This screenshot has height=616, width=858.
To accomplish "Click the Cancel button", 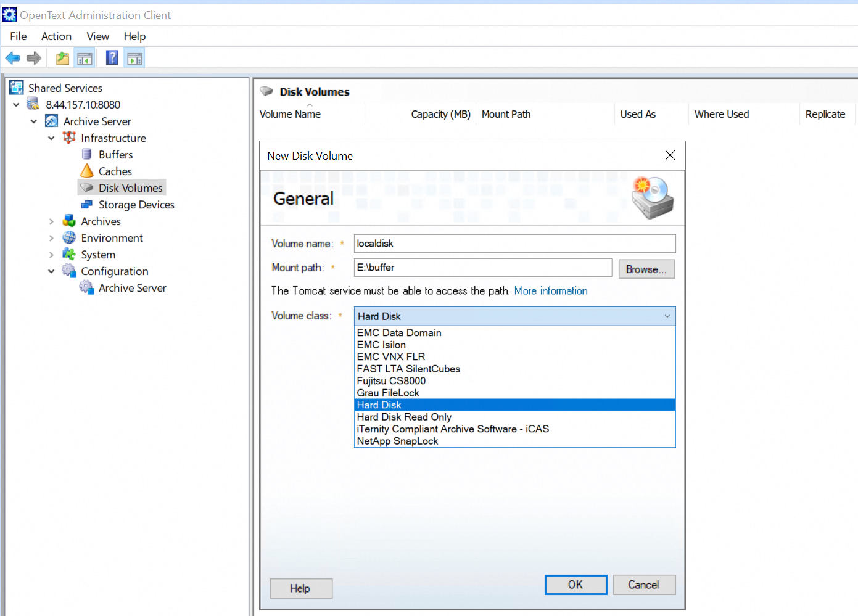I will (643, 585).
